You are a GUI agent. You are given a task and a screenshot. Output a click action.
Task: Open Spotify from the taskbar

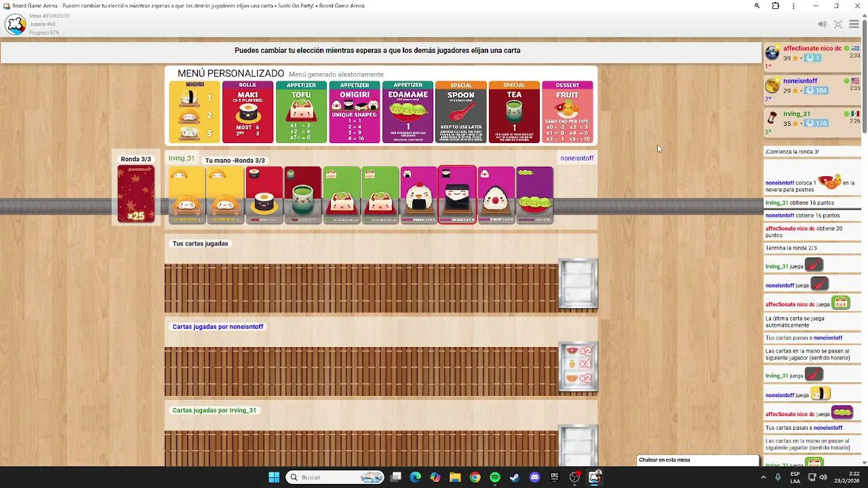pyautogui.click(x=495, y=477)
